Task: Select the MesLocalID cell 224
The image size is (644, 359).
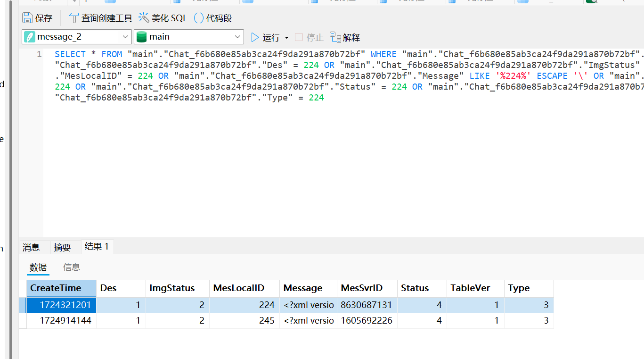Action: coord(245,305)
